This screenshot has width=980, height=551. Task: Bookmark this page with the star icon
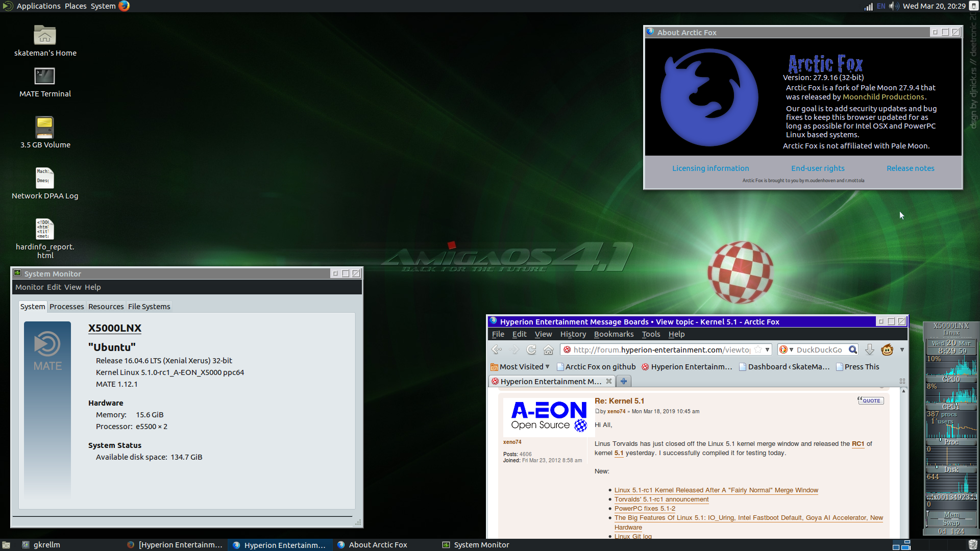758,349
